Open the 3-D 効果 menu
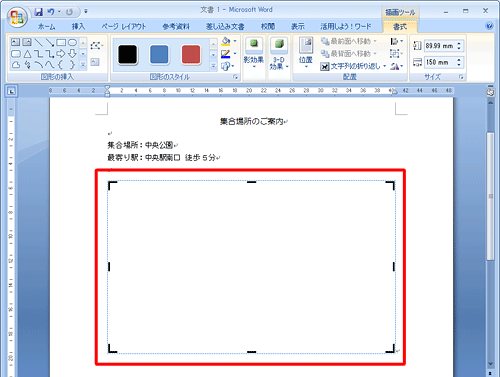 pyautogui.click(x=279, y=53)
